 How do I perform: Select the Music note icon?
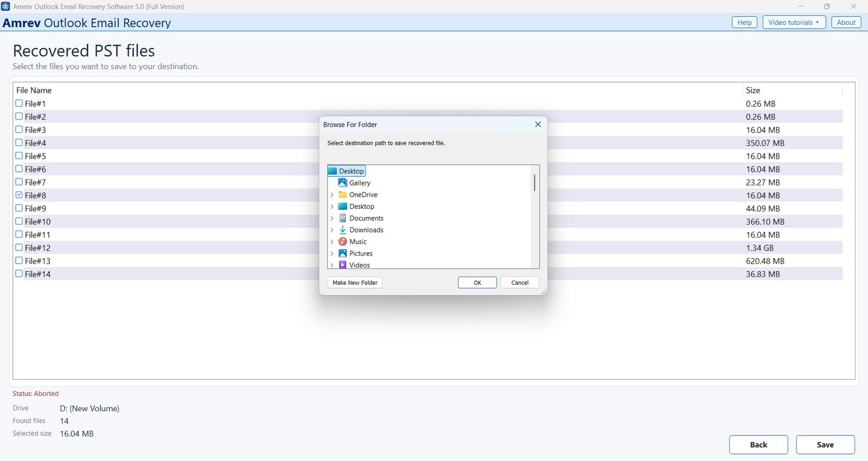[x=342, y=241]
